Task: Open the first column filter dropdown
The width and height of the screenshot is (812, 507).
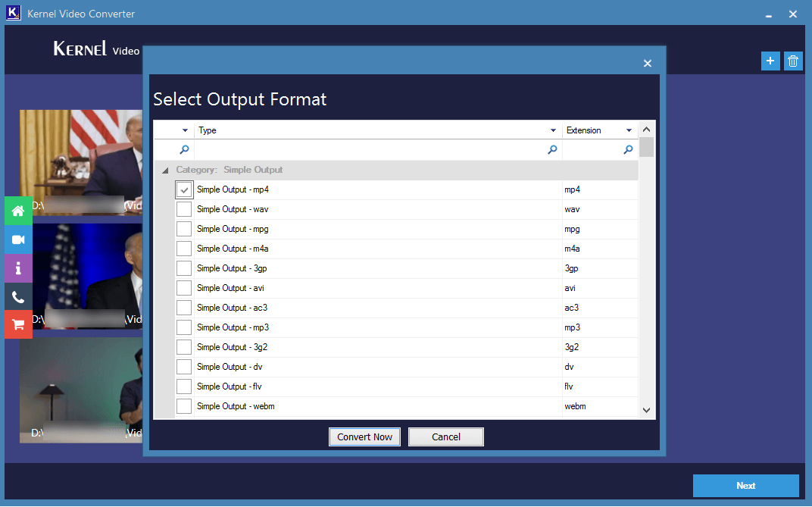Action: 185,130
